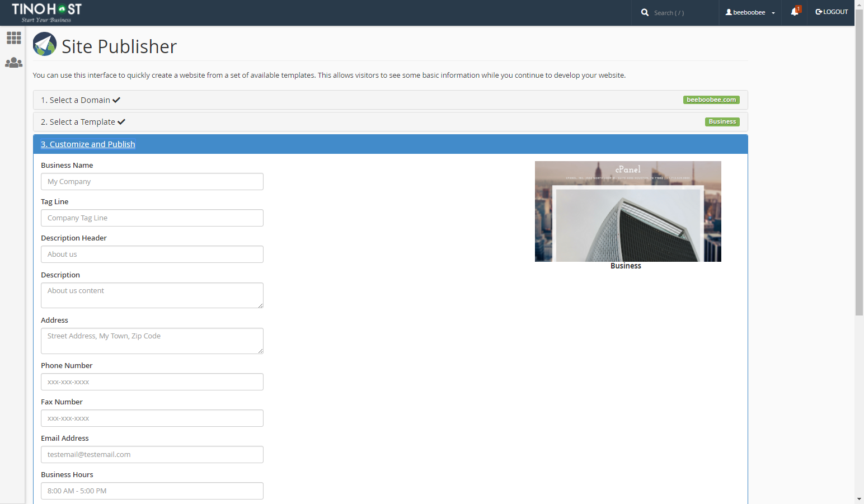The width and height of the screenshot is (864, 504).
Task: Click the search magnifier icon
Action: coord(645,12)
